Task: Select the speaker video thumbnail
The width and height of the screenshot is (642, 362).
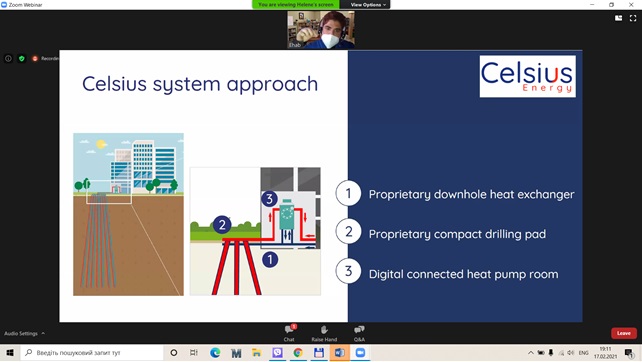Action: 321,30
